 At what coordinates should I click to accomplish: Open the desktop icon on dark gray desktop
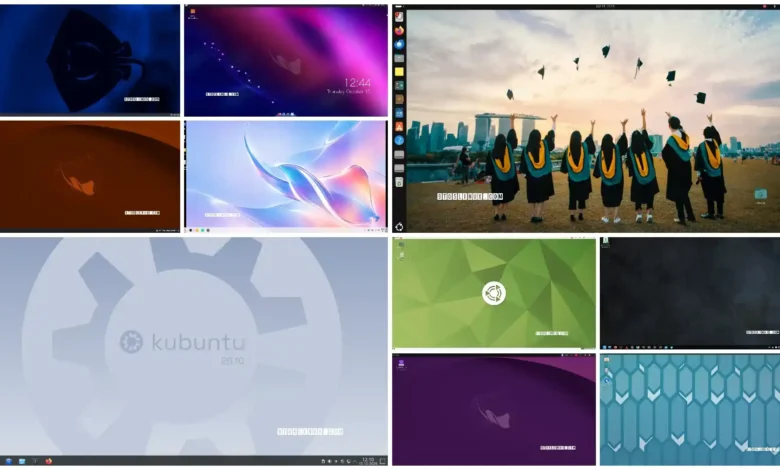point(605,242)
